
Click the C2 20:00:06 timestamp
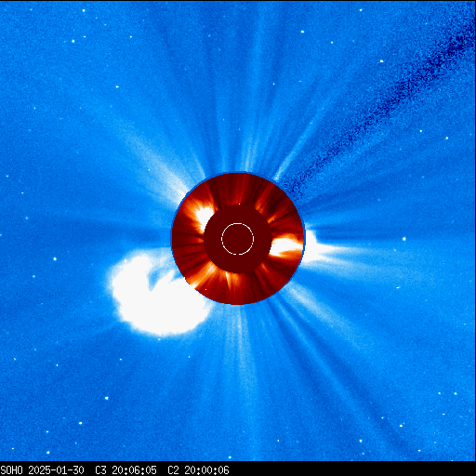198,470
